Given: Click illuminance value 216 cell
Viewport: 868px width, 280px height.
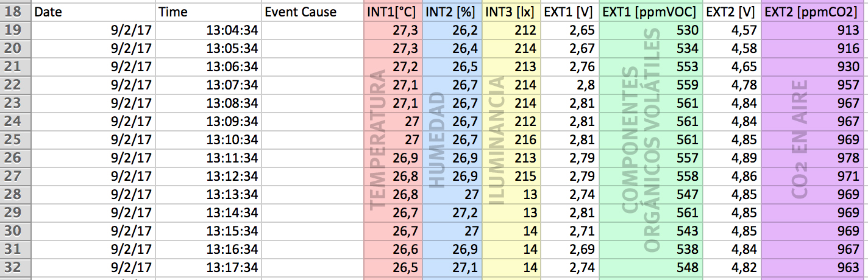Looking at the screenshot, I should coord(511,139).
